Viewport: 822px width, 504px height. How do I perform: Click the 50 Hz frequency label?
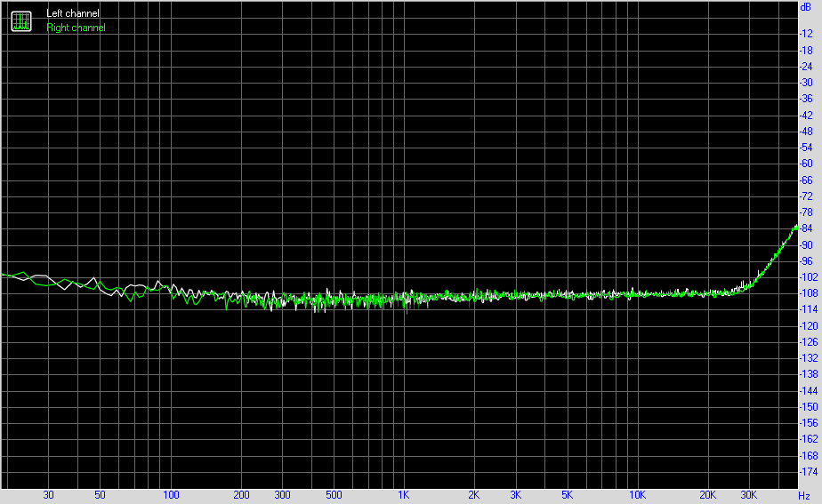[x=100, y=495]
